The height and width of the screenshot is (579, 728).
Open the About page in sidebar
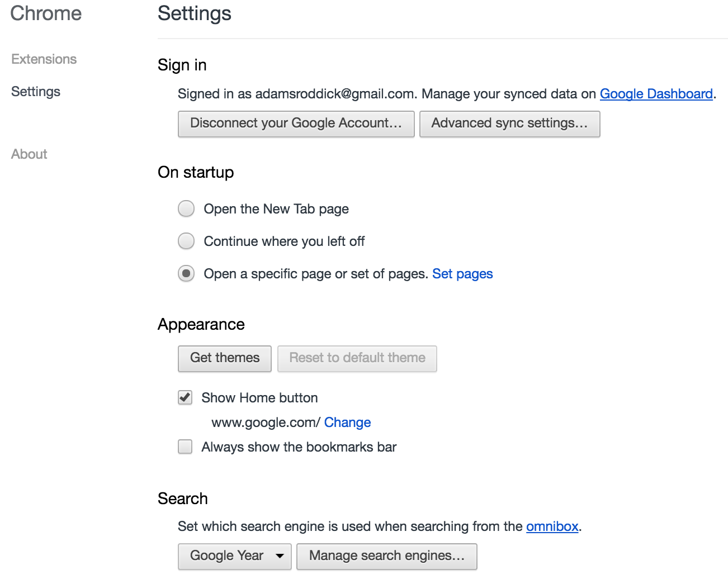point(29,154)
